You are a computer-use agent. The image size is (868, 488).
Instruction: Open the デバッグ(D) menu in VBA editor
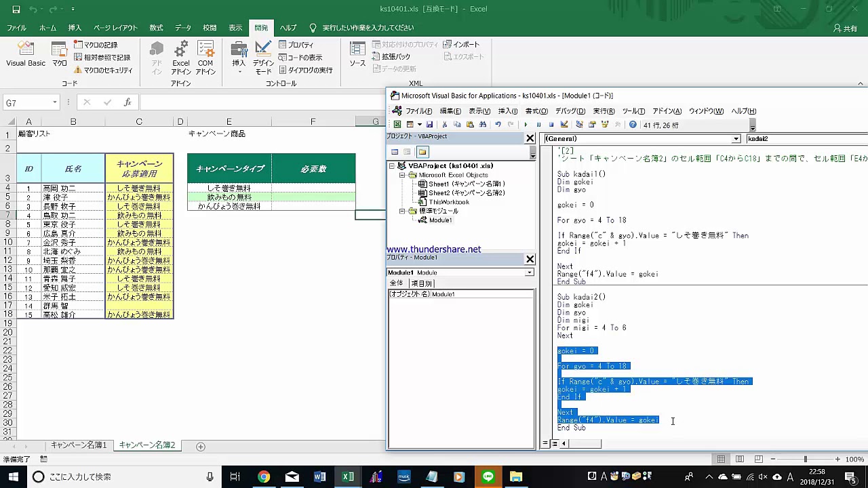click(x=570, y=111)
